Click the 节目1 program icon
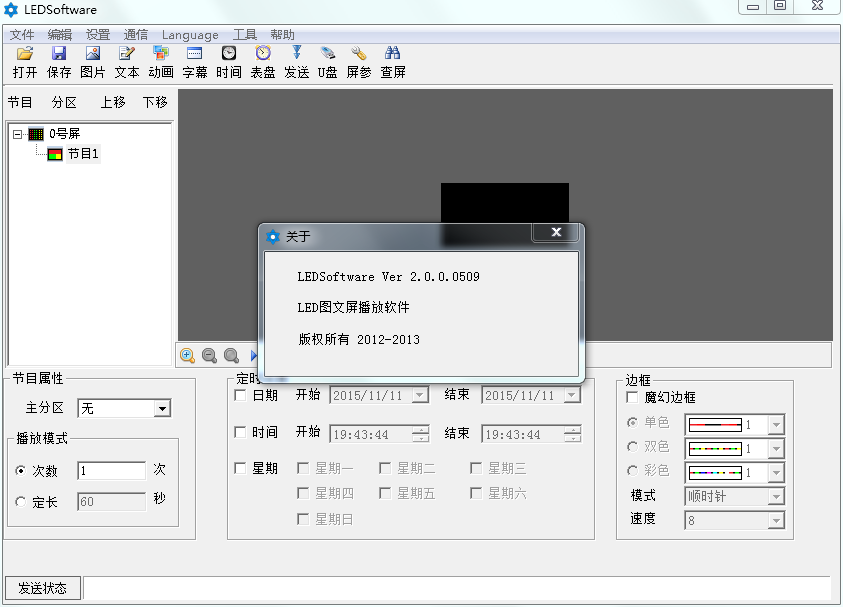This screenshot has height=607, width=843. tap(55, 154)
